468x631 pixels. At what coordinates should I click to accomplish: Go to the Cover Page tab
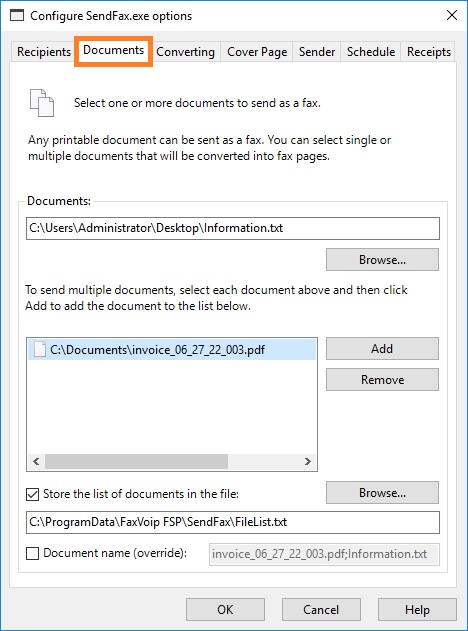[x=257, y=52]
